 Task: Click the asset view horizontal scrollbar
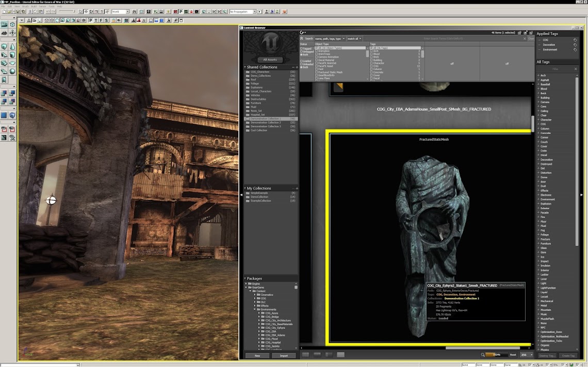(x=483, y=347)
